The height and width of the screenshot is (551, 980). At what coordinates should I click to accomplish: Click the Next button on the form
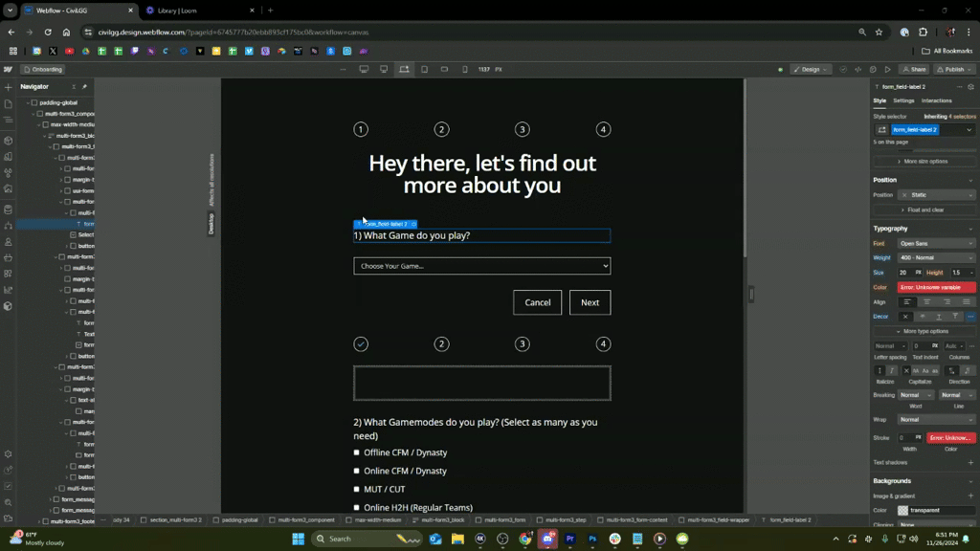click(590, 302)
